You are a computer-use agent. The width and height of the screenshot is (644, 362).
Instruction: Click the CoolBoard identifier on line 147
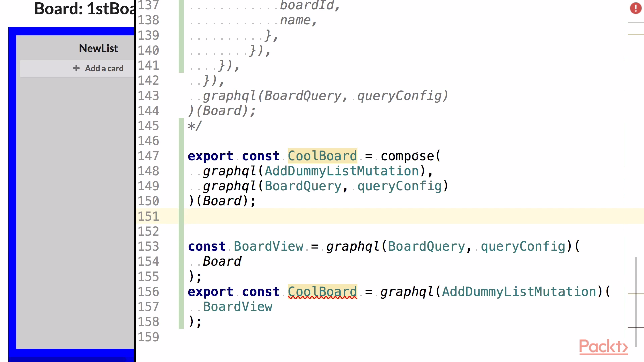pyautogui.click(x=322, y=156)
